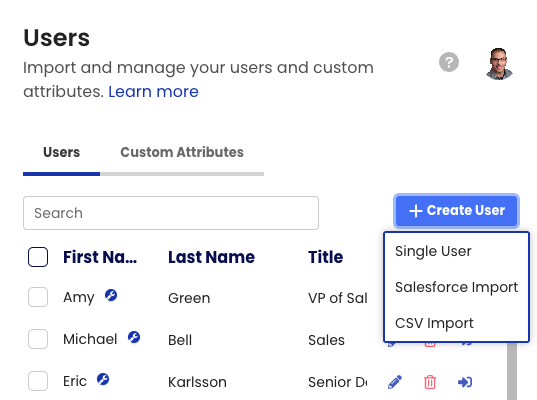Toggle the select-all checkbox in the header
Image resolution: width=537 pixels, height=400 pixels.
tap(38, 257)
